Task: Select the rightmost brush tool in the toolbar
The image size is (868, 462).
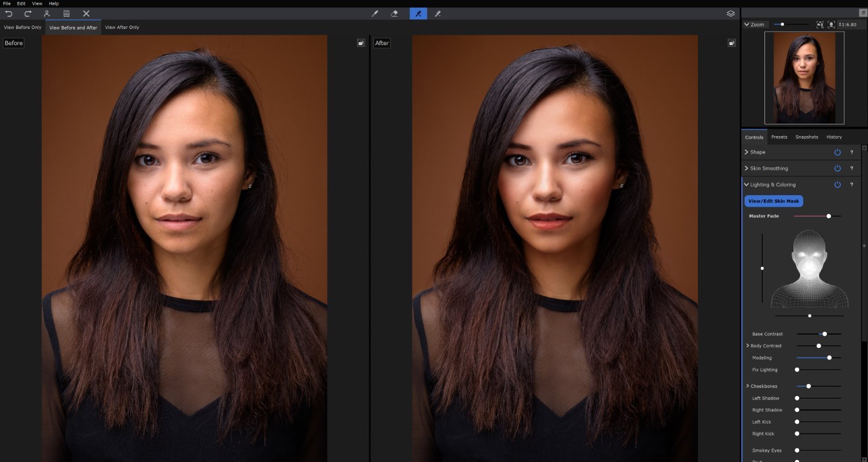Action: tap(438, 13)
